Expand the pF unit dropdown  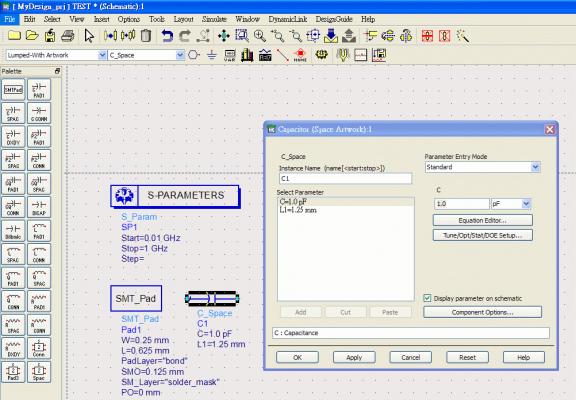click(x=526, y=204)
